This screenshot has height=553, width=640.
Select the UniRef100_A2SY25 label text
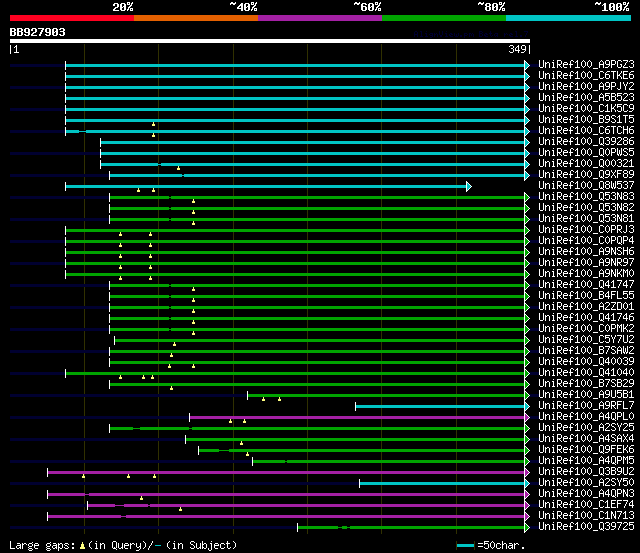(586, 428)
